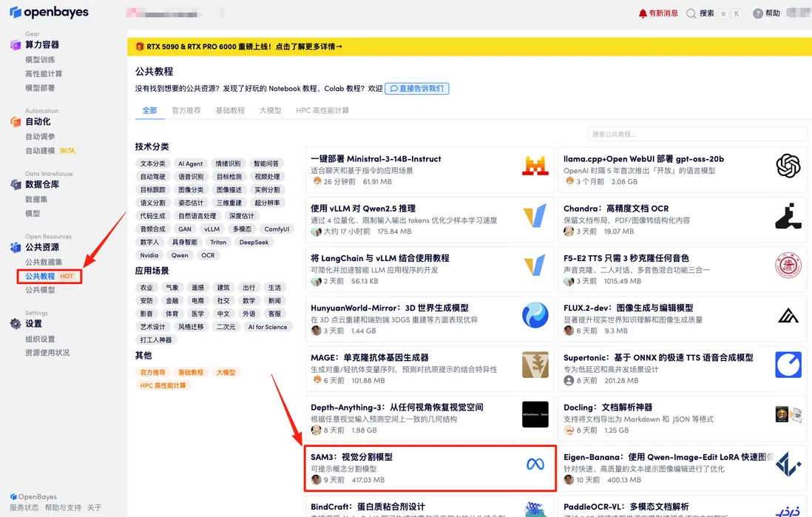This screenshot has width=812, height=517.
Task: Click the 搜索公共教程 search field
Action: (697, 134)
